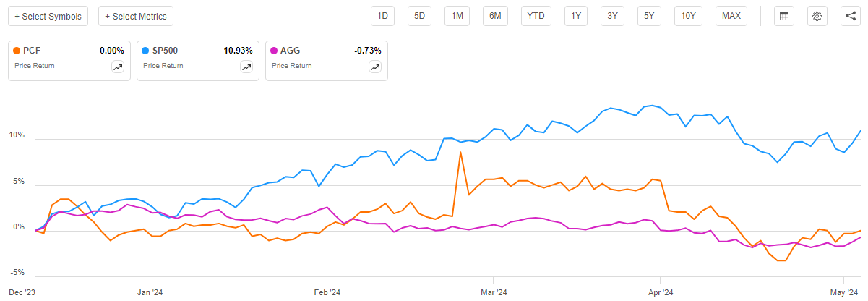The image size is (868, 301).
Task: Choose the YTD time range
Action: [536, 16]
